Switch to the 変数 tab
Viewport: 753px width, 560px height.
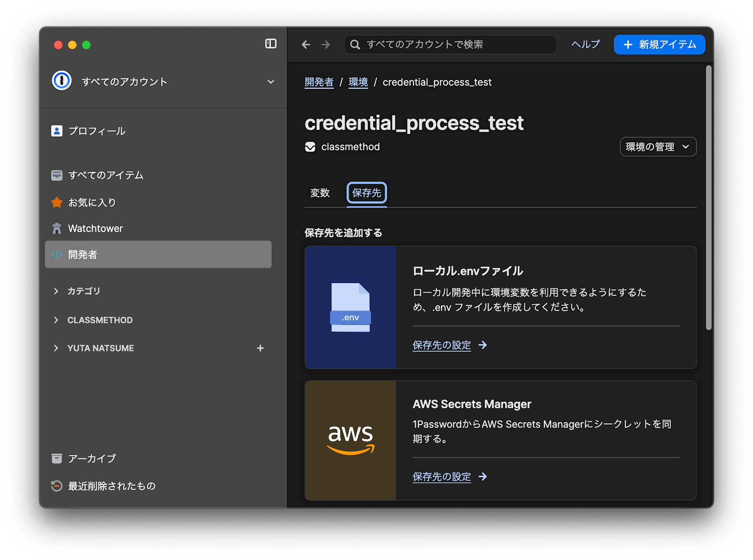pyautogui.click(x=320, y=193)
